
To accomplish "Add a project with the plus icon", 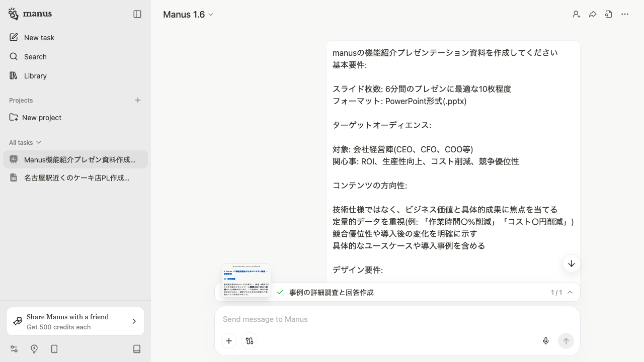I will 138,100.
